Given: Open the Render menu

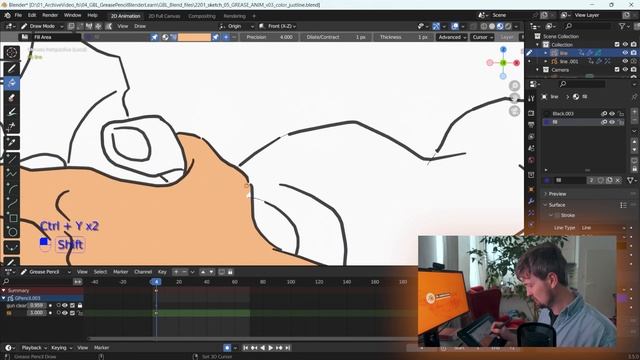Looking at the screenshot, I should 50,16.
